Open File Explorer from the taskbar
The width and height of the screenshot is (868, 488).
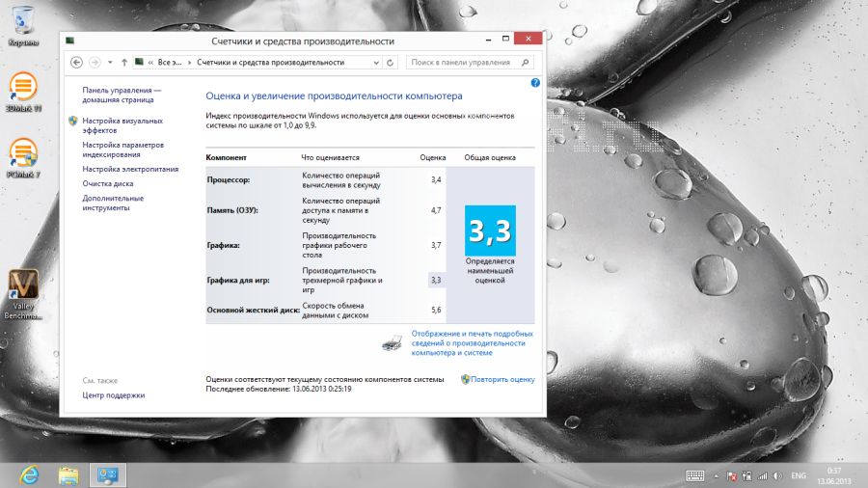pyautogui.click(x=68, y=474)
